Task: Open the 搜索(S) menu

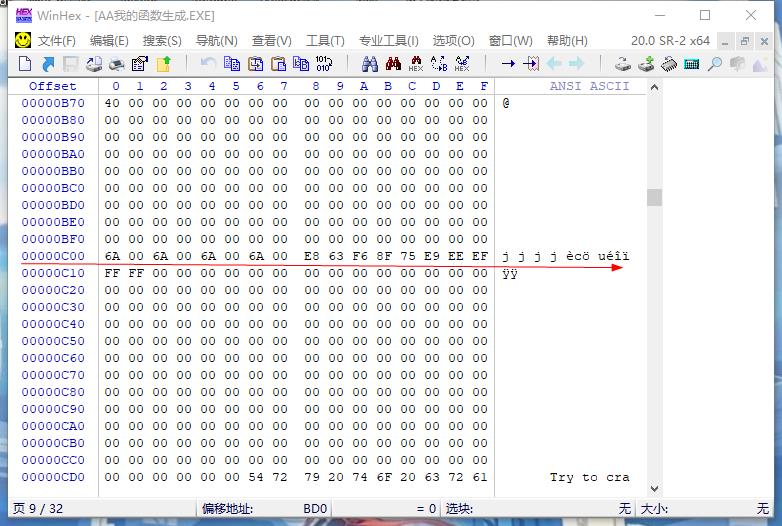Action: click(x=162, y=41)
